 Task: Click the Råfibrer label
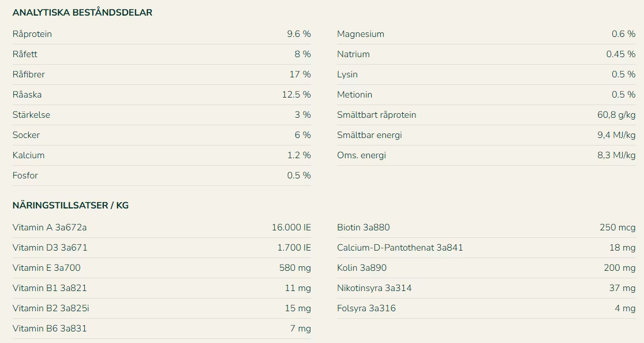pyautogui.click(x=29, y=74)
